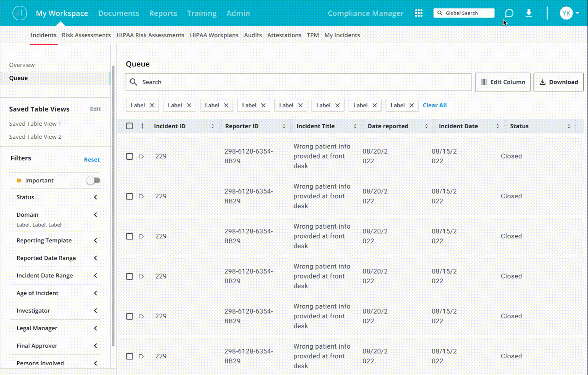Click the search magnifier icon in Queue
The height and width of the screenshot is (375, 588).
tap(134, 82)
